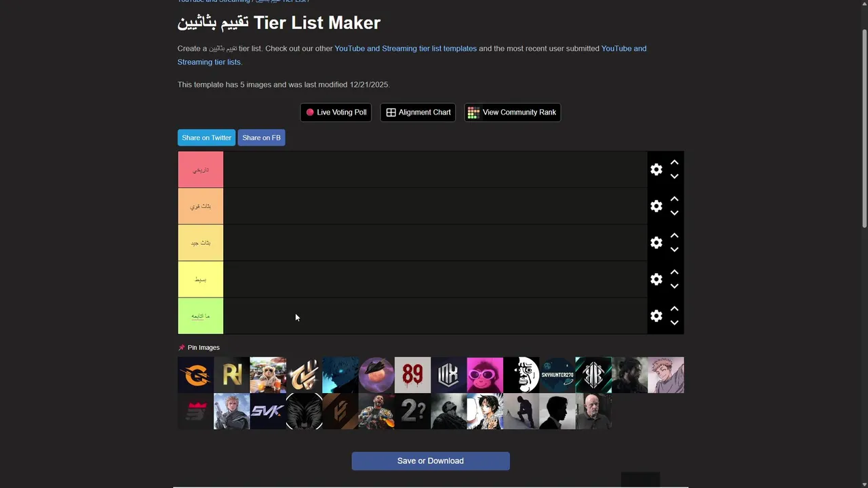Select the gold calligraphy logo image
The width and height of the screenshot is (868, 488).
point(304,375)
